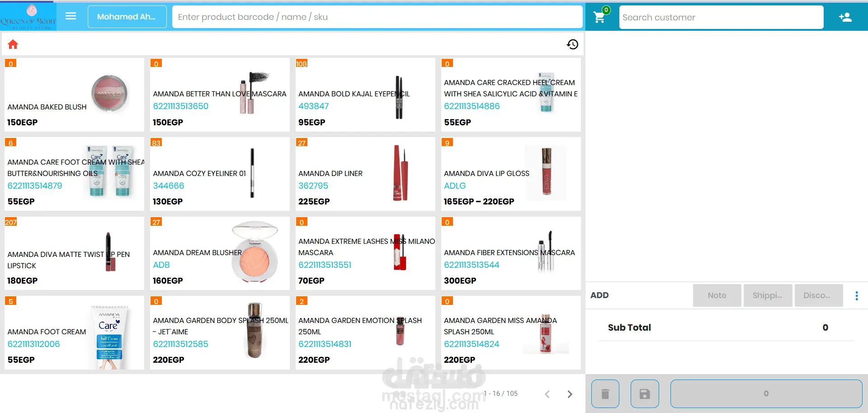The image size is (868, 413).
Task: Click stock badge 83 on Cozy Eyeliner
Action: (x=156, y=143)
